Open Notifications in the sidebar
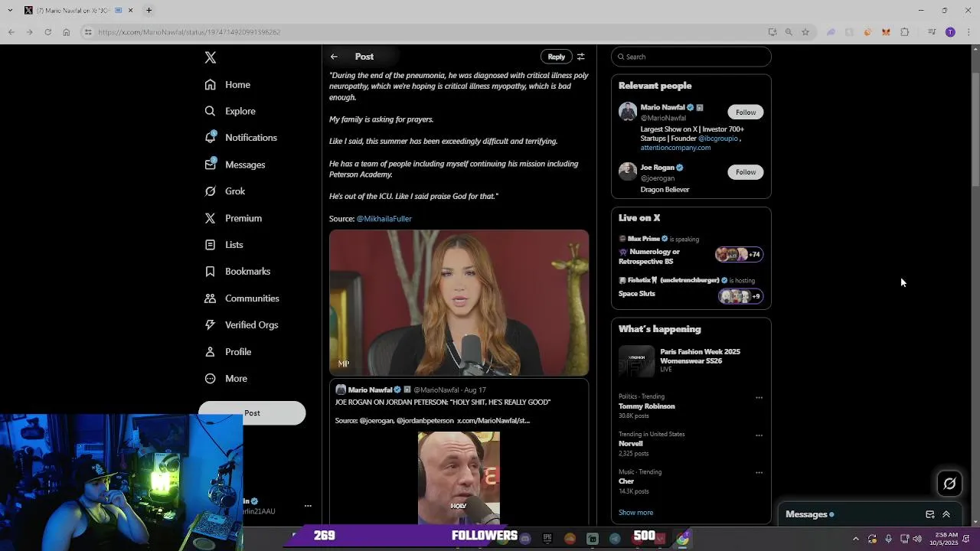Viewport: 980px width, 551px height. [x=240, y=138]
